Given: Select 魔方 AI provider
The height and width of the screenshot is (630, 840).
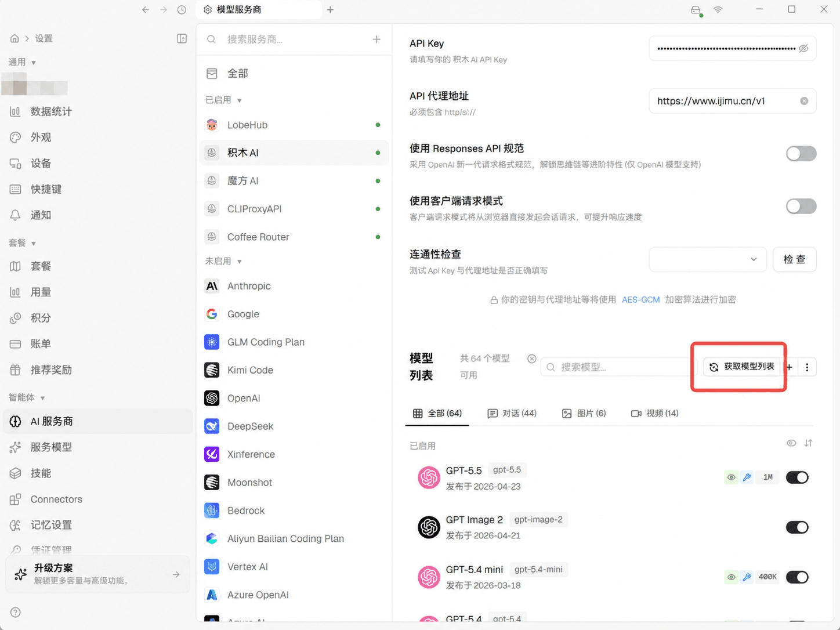Looking at the screenshot, I should pyautogui.click(x=294, y=181).
